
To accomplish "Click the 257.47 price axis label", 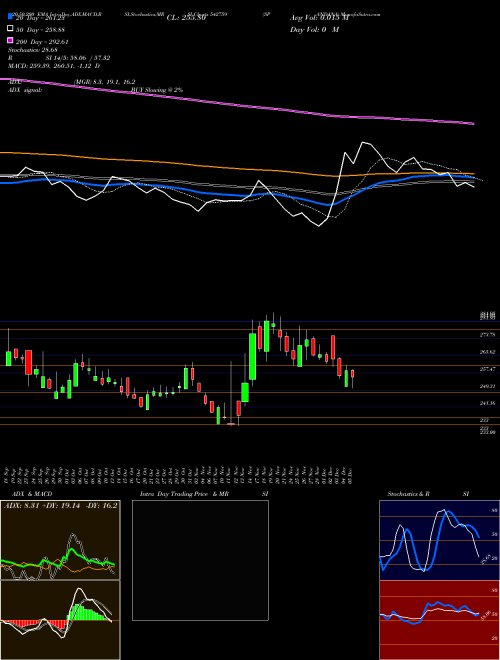I will coord(487,369).
